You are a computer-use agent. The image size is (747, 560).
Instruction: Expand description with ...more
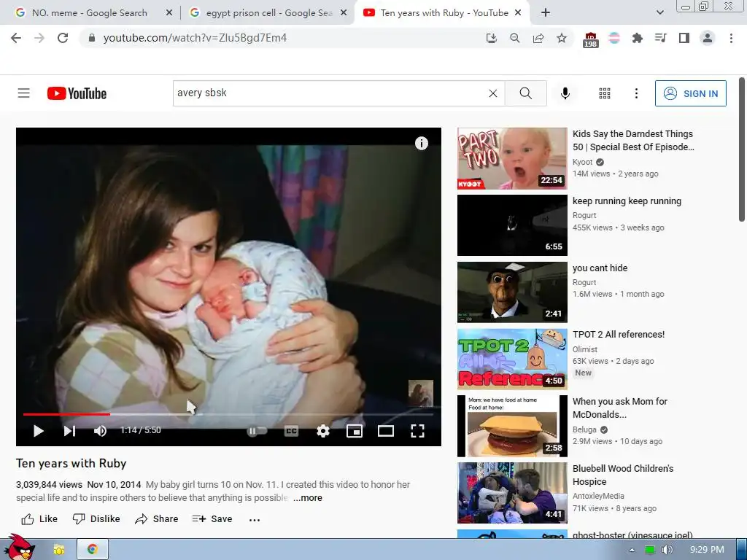(307, 497)
